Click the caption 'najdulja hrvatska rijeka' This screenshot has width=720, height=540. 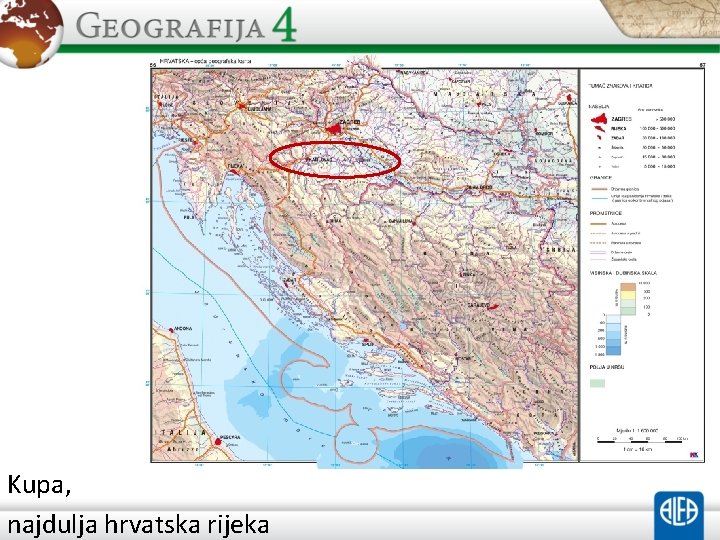point(138,525)
